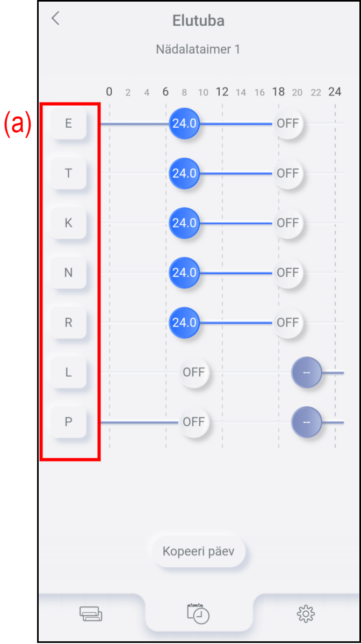Click the 24.0 setpoint on E row
This screenshot has width=361, height=644.
coord(184,123)
